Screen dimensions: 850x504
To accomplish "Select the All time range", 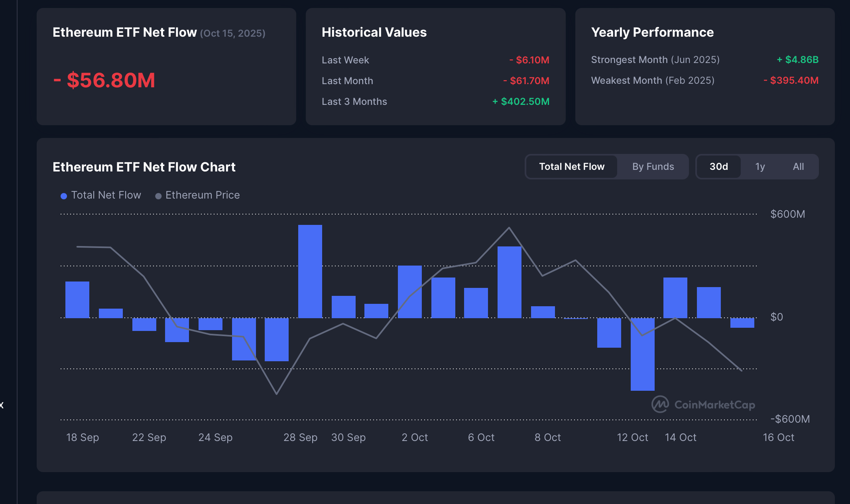I will [798, 167].
